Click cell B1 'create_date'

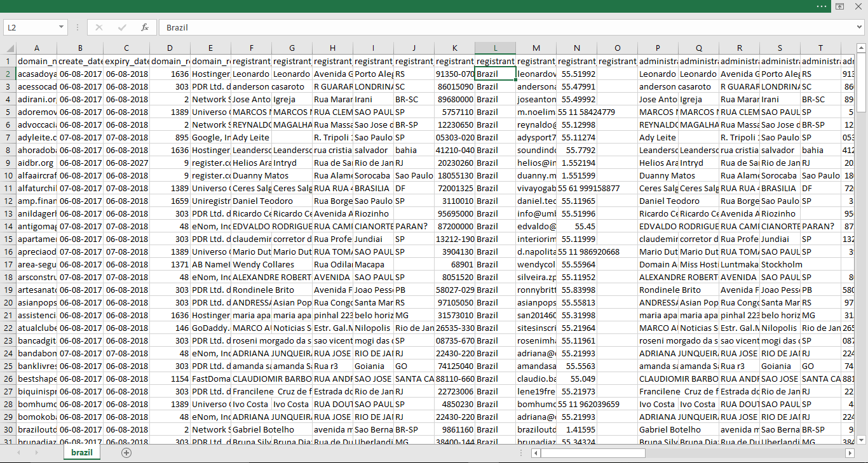pos(80,61)
